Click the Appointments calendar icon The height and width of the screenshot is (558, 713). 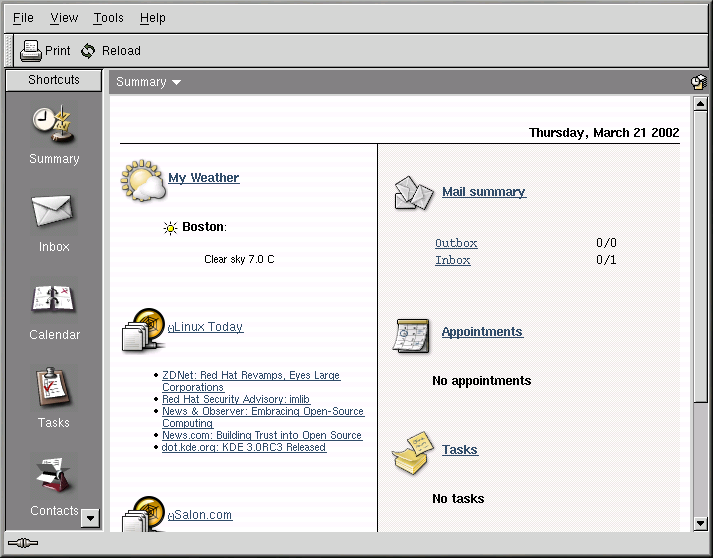click(x=411, y=335)
